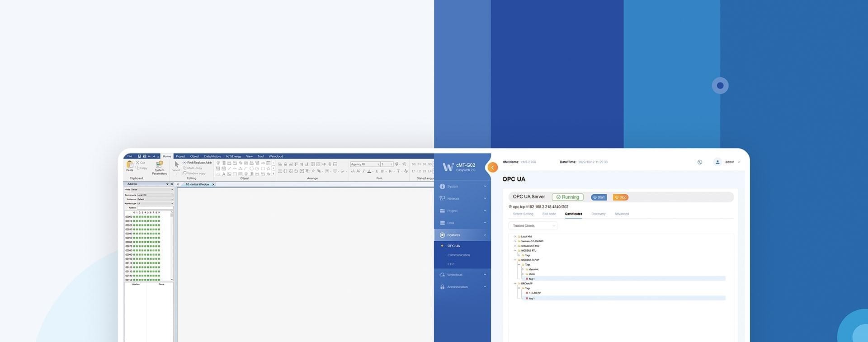Open the IIoT/Energy ribbon tab
Viewport: 868px width, 342px height.
[233, 156]
